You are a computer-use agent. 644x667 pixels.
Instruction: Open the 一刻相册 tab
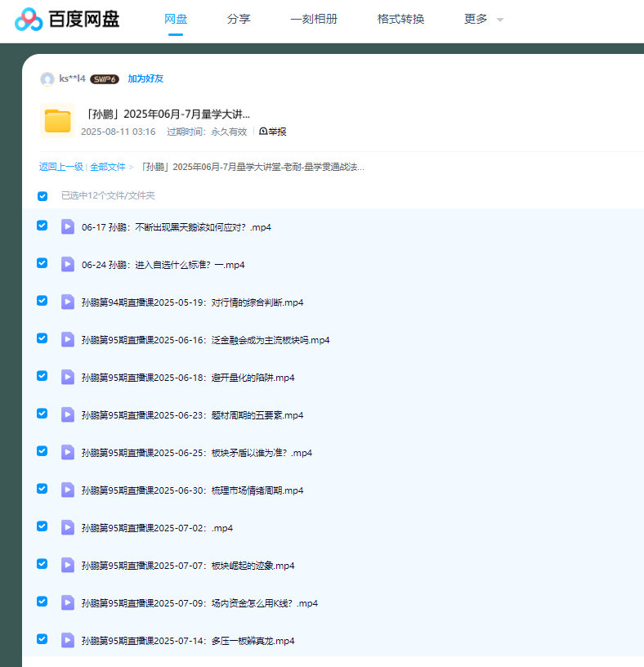[314, 19]
